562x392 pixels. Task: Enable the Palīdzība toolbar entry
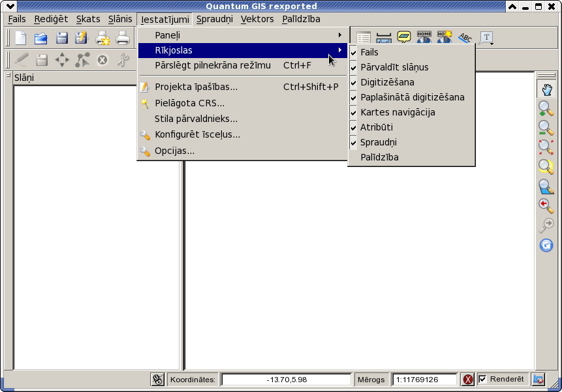(411, 157)
